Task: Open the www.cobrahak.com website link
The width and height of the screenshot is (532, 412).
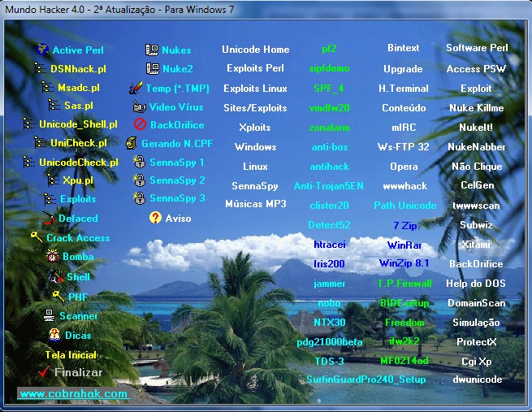Action: pyautogui.click(x=73, y=393)
